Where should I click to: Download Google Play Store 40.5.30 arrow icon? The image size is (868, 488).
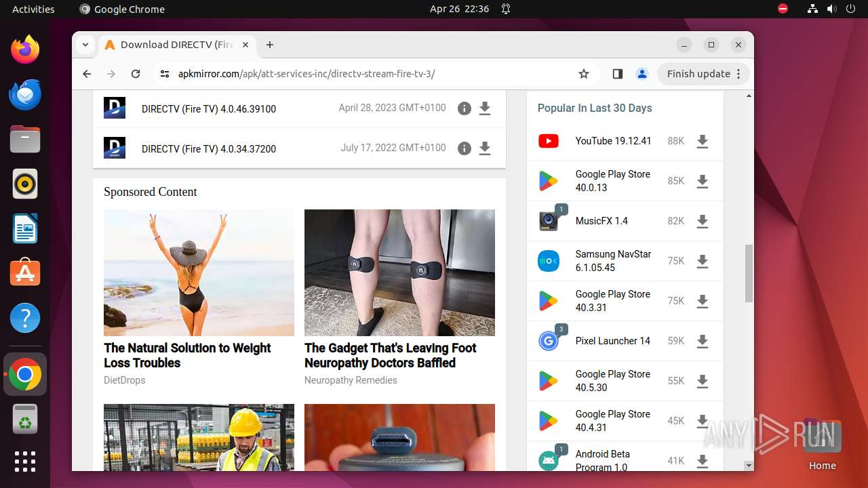tap(703, 381)
